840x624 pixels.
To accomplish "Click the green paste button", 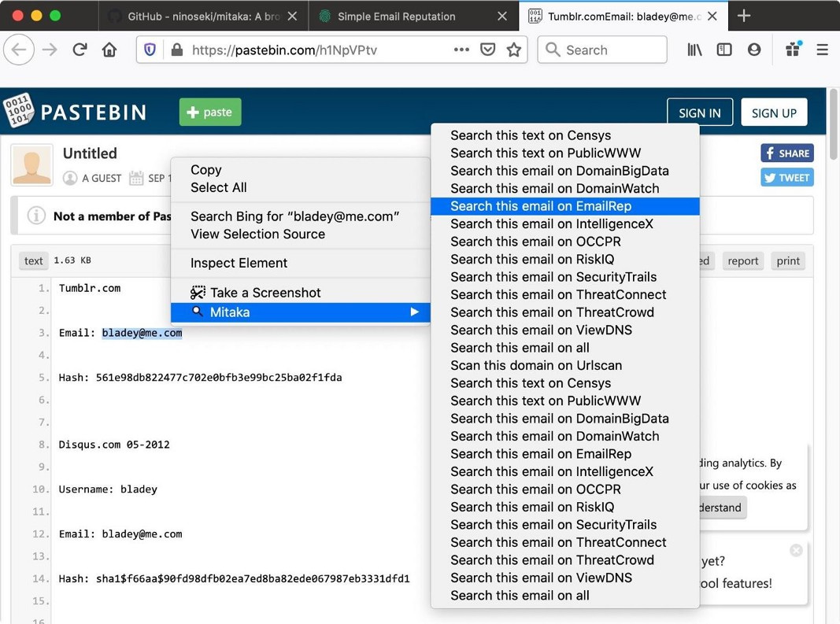I will (210, 112).
